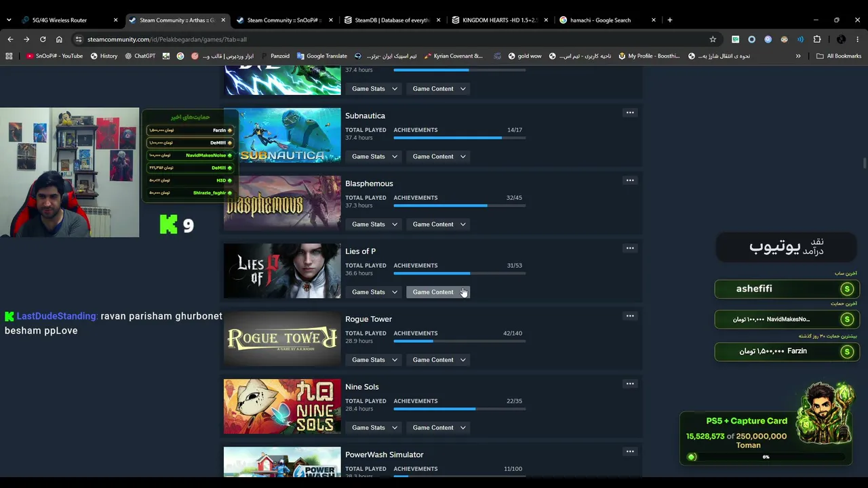Screen dimensions: 868x488
Task: Switch to the SteamDB tab
Action: tap(391, 20)
